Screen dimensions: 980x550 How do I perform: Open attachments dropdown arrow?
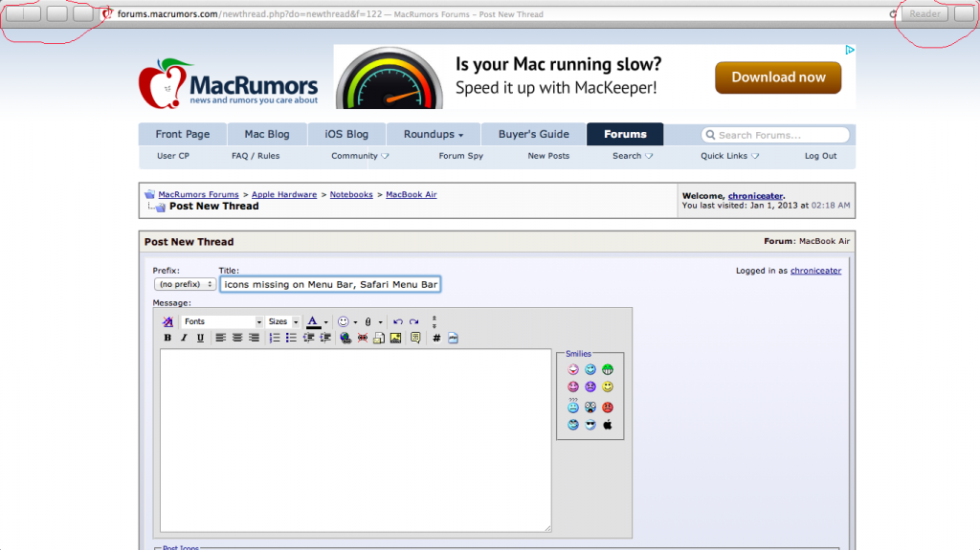tap(380, 322)
